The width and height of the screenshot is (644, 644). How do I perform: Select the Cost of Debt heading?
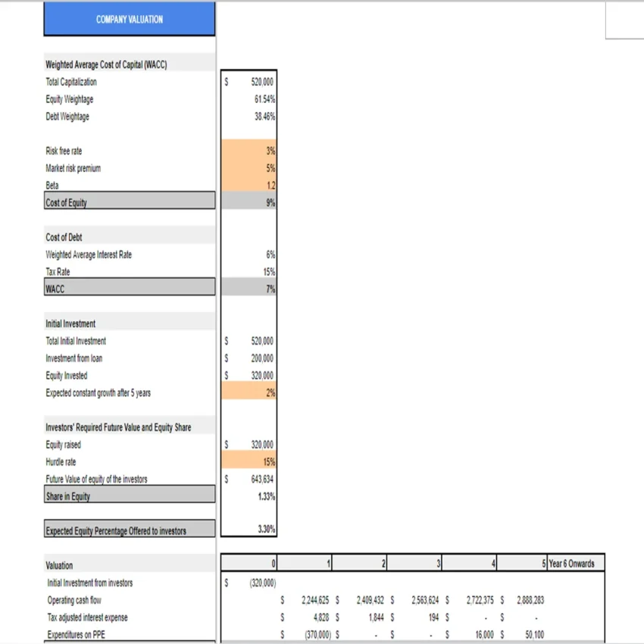(x=64, y=237)
